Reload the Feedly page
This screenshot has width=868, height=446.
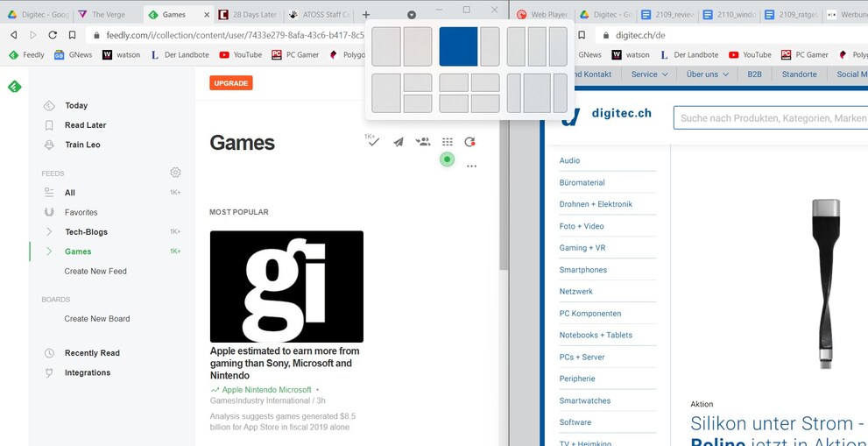pos(53,35)
